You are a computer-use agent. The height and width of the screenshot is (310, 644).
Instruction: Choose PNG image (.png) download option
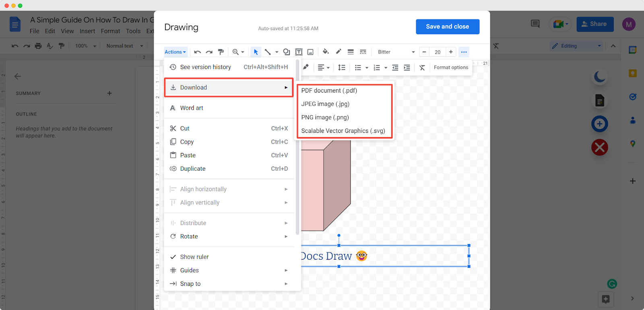point(344,117)
